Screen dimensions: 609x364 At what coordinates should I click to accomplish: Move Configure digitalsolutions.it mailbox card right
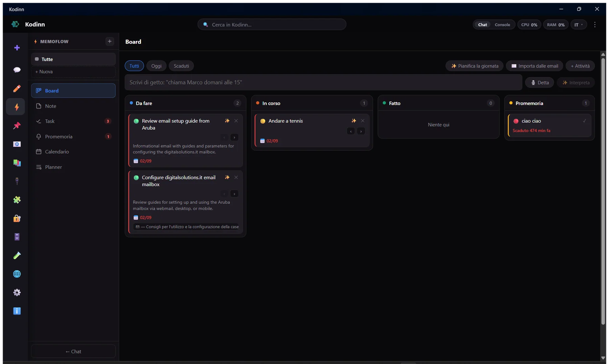pos(234,194)
